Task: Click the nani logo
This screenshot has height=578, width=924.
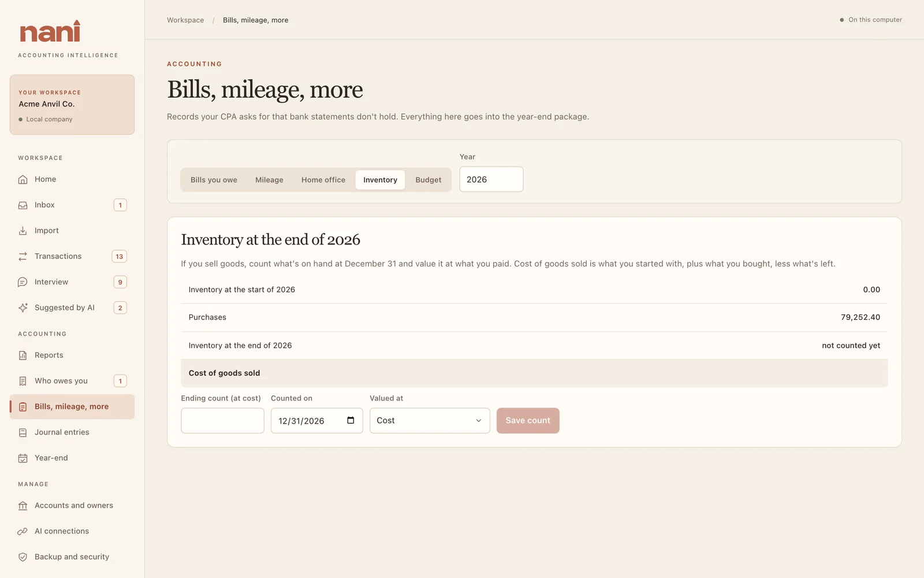Action: [50, 32]
